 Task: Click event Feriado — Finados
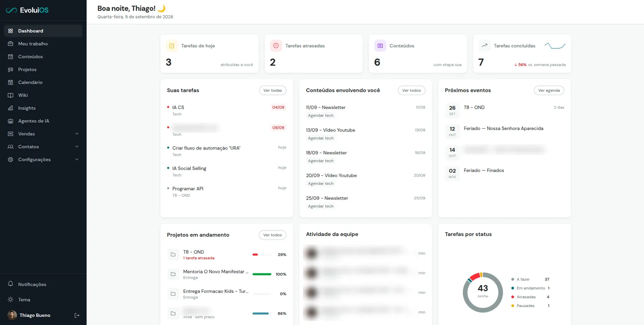point(484,171)
